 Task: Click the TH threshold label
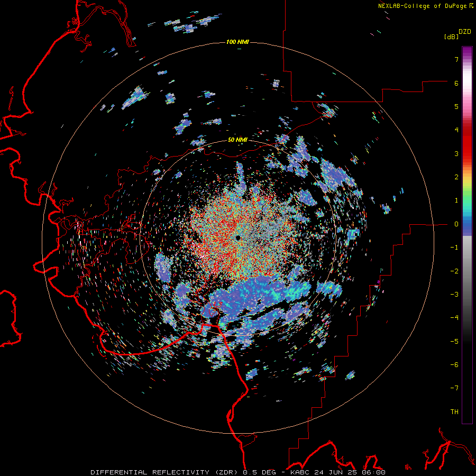(454, 412)
